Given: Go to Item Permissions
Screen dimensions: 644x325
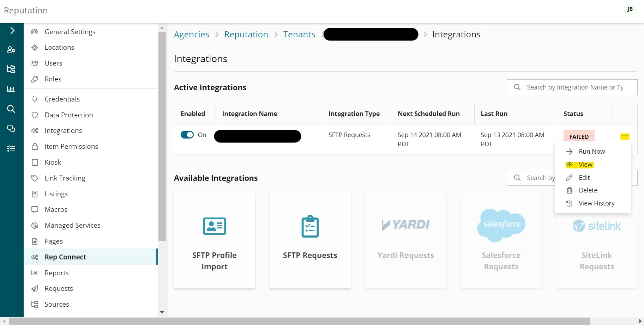Looking at the screenshot, I should tap(71, 146).
